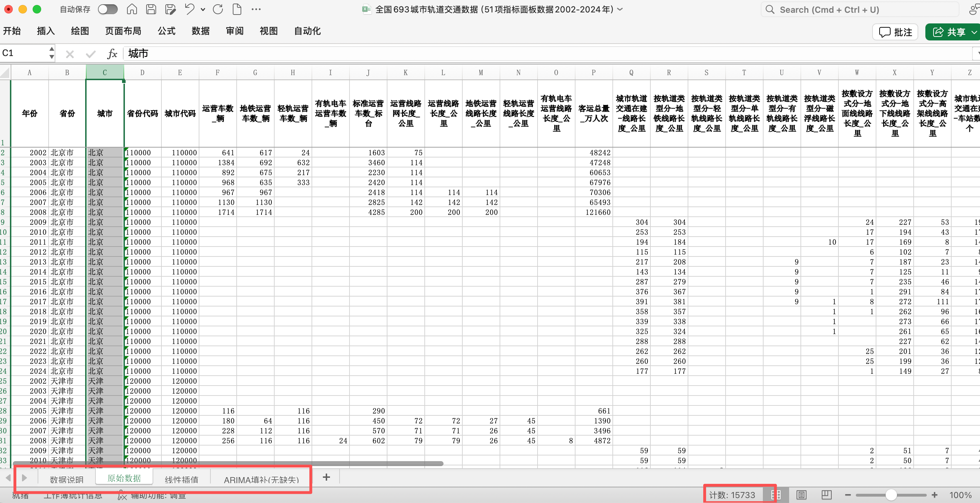Click the Redo circular arrow icon
The width and height of the screenshot is (980, 503).
pos(218,9)
